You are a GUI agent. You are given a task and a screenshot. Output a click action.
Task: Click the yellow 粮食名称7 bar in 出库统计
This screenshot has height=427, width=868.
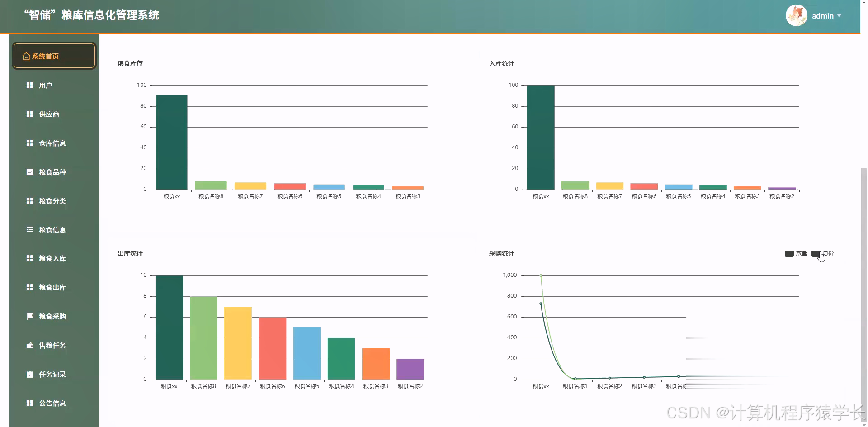(x=238, y=343)
